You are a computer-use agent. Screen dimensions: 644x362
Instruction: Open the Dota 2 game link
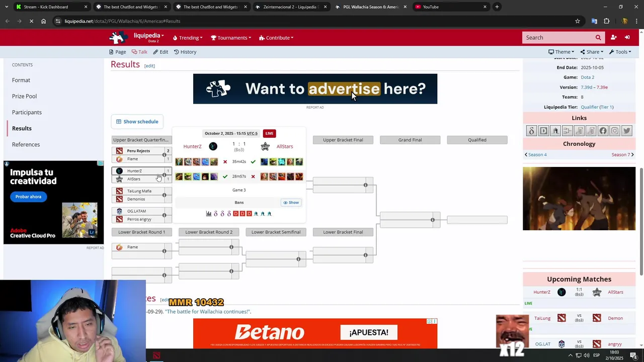[587, 77]
